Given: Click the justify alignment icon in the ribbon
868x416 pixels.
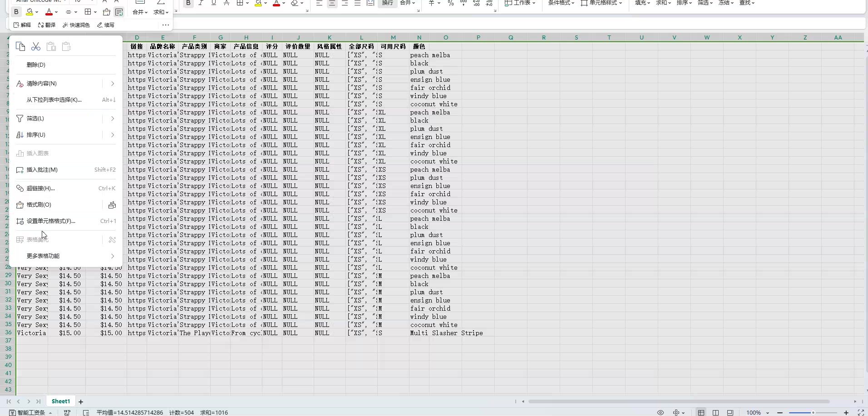Looking at the screenshot, I should coord(357,3).
